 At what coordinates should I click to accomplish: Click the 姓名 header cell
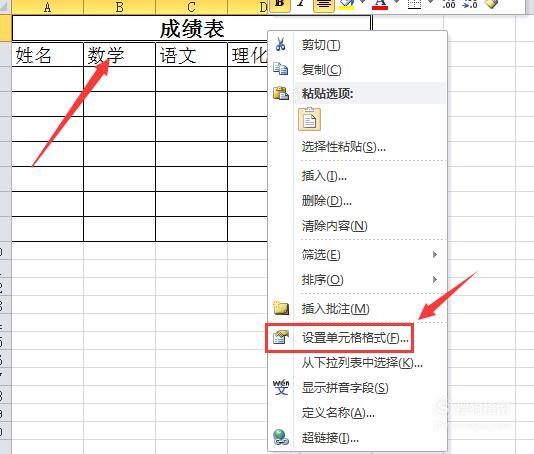47,54
